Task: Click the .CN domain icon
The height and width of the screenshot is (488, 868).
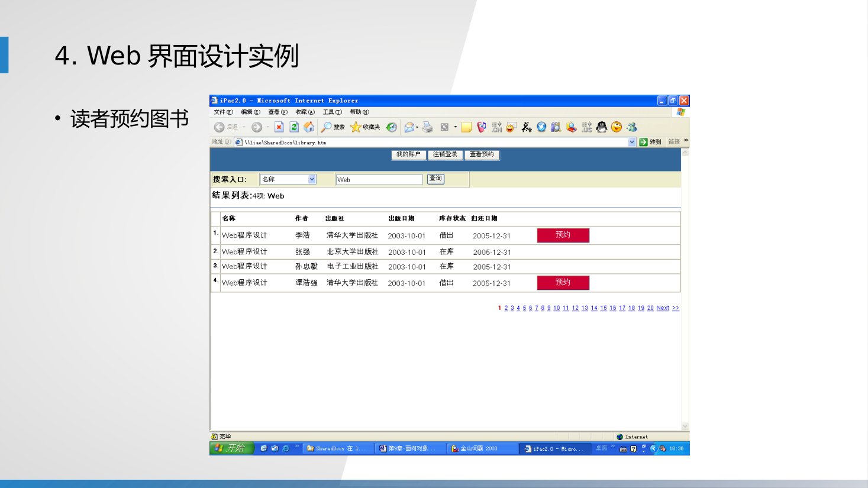Action: pos(496,127)
